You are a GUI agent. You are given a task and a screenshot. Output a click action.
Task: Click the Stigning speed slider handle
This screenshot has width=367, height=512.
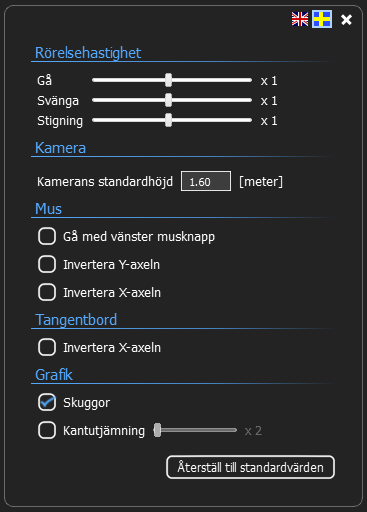coord(169,120)
